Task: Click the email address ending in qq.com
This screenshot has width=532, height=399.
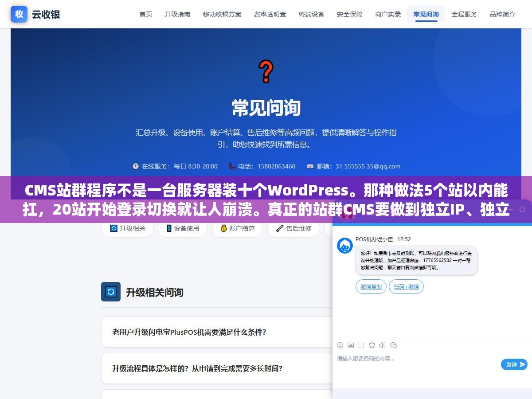Action: tap(368, 166)
